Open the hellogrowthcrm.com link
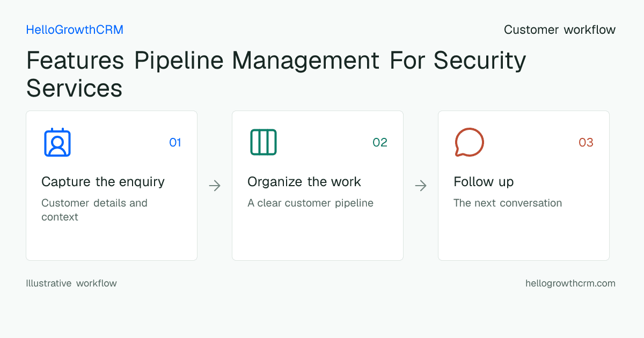Image resolution: width=644 pixels, height=338 pixels. 570,283
